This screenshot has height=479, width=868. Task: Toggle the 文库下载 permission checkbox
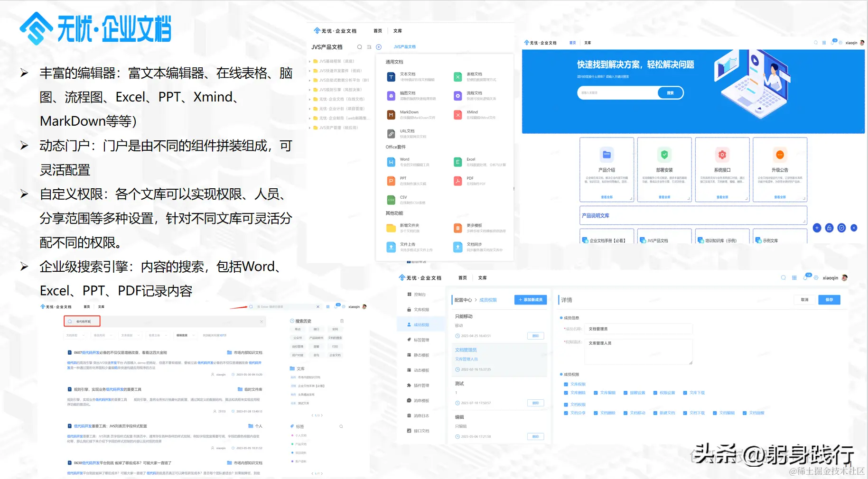click(x=685, y=393)
